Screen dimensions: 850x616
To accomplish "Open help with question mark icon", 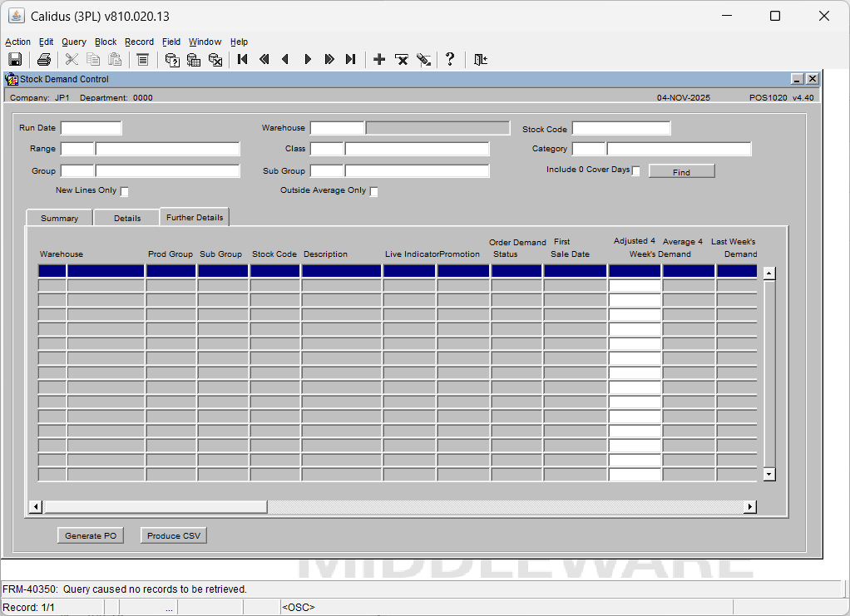I will [x=450, y=59].
